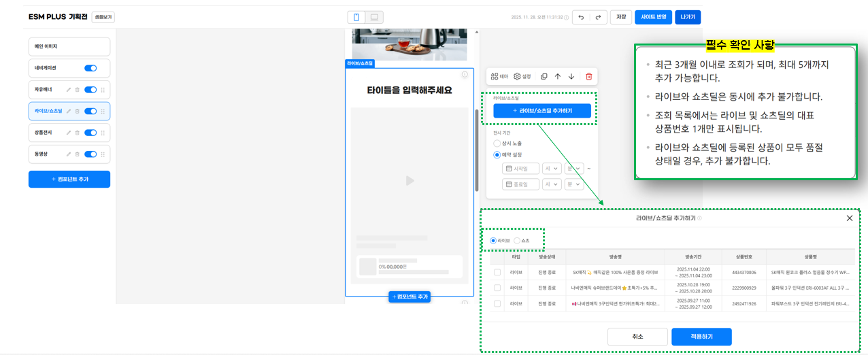The height and width of the screenshot is (355, 868).
Task: Click 취소 in dialog
Action: click(x=637, y=337)
